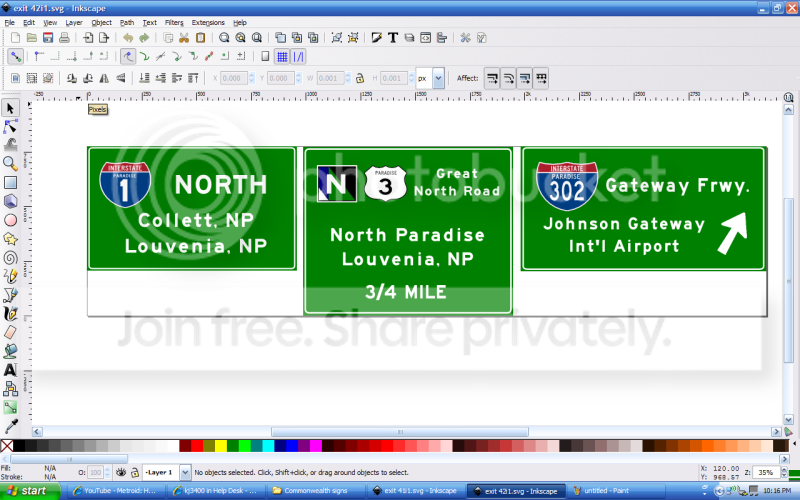800x500 pixels.
Task: Toggle current layer lock icon
Action: point(135,472)
